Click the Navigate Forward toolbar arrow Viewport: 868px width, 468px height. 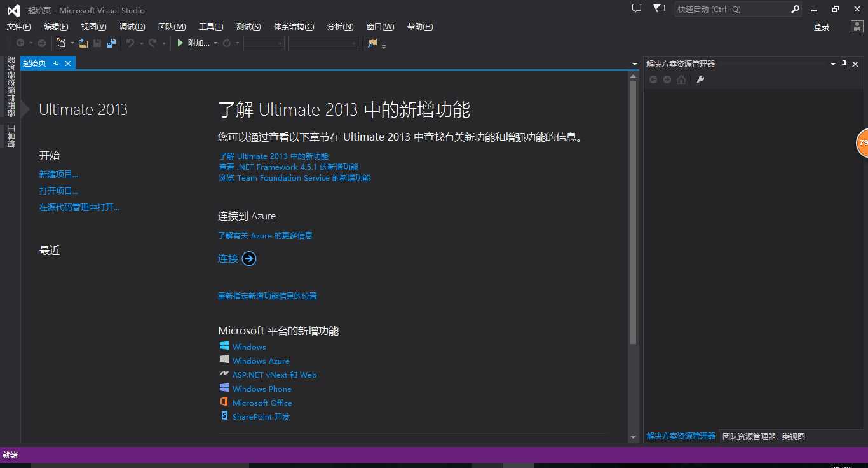(x=42, y=43)
